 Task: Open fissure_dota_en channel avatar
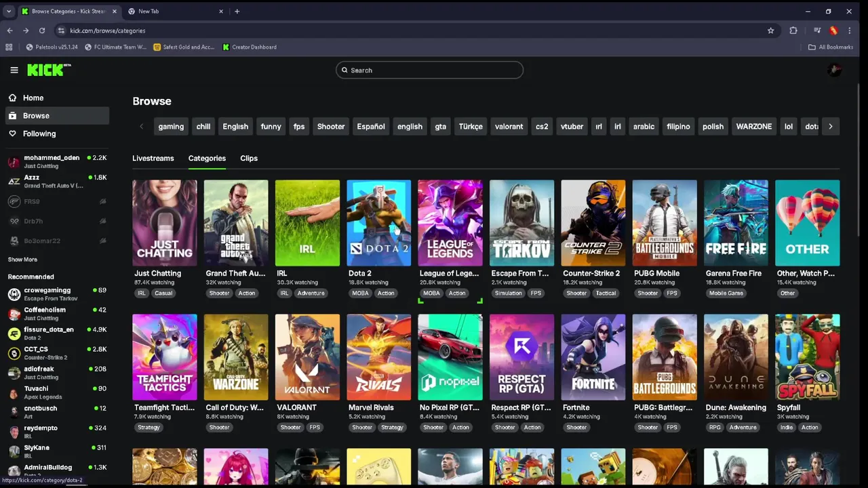pos(14,333)
